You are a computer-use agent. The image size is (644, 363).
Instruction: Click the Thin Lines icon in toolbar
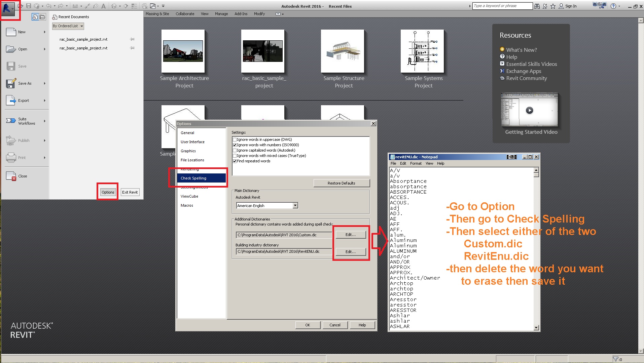point(134,6)
